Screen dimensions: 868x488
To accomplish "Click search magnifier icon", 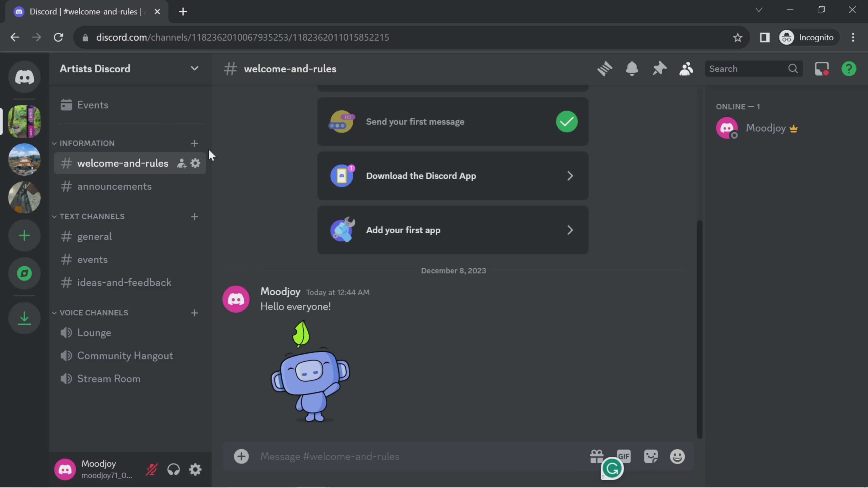I will (x=793, y=69).
